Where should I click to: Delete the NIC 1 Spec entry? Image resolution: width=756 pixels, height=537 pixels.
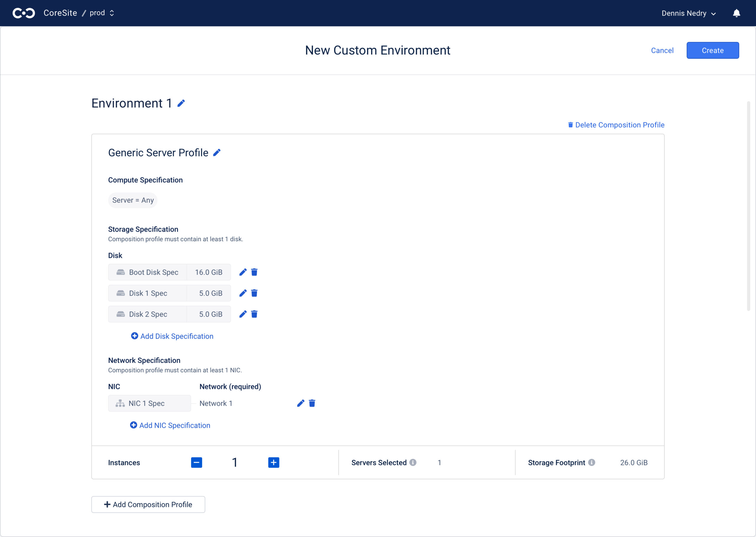tap(312, 403)
